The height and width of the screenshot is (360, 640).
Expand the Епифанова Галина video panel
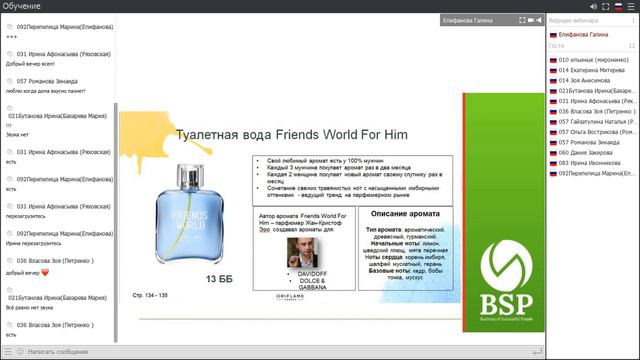[522, 20]
